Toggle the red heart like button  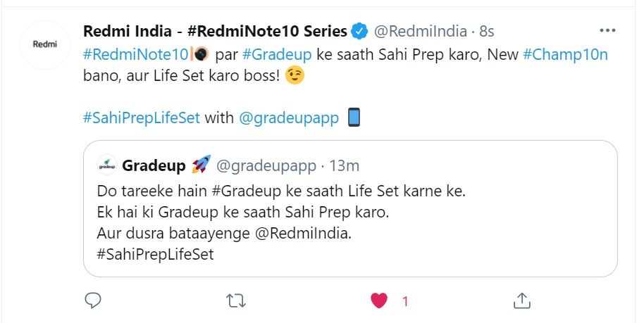[379, 301]
